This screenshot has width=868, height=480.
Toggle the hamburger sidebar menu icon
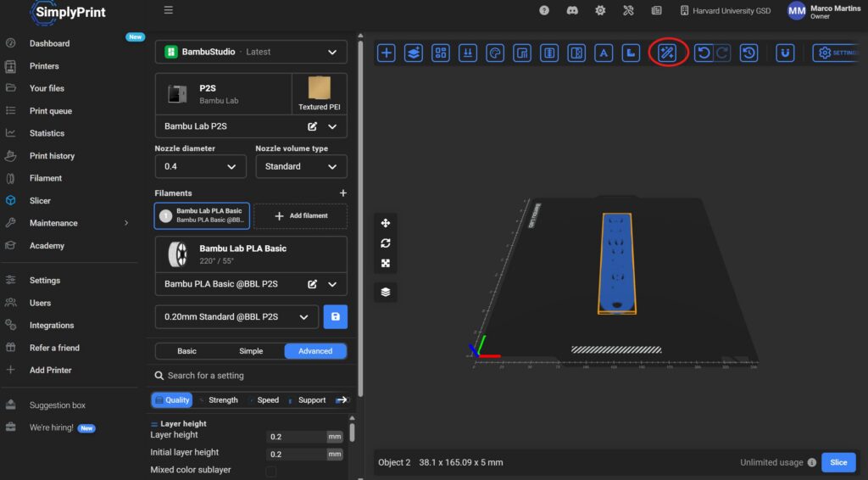point(169,10)
